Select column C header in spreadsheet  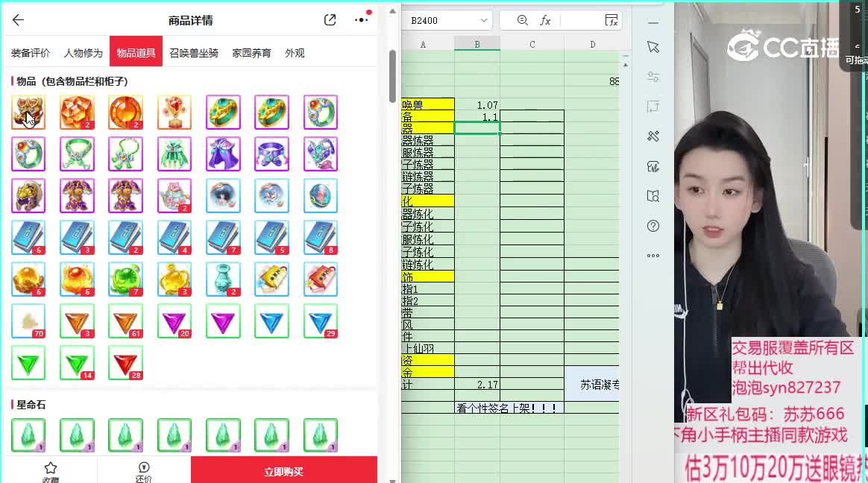(532, 44)
